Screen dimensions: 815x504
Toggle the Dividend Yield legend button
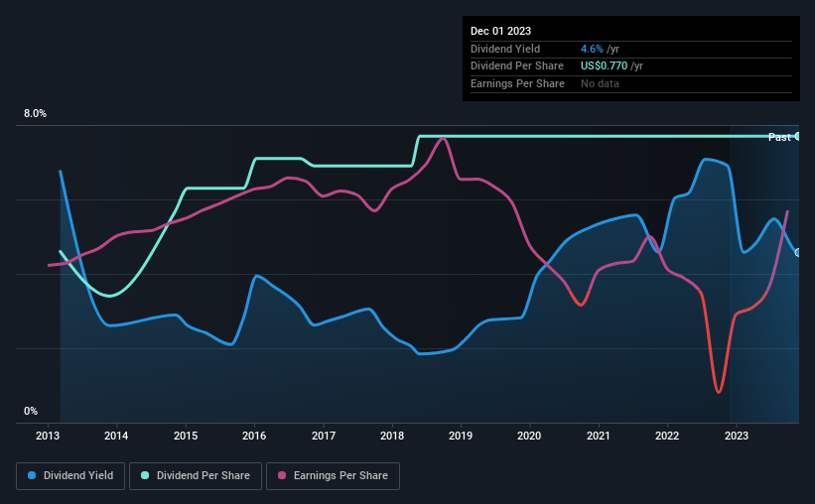point(70,475)
